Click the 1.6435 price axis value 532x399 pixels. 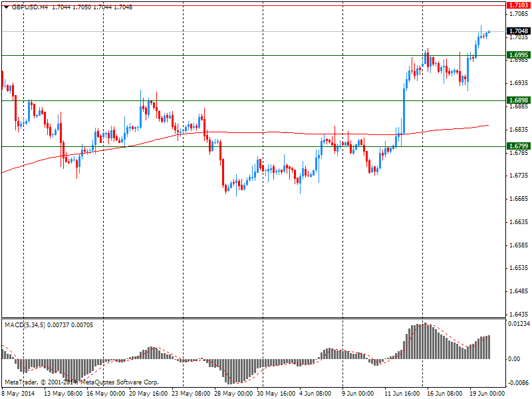pos(519,314)
